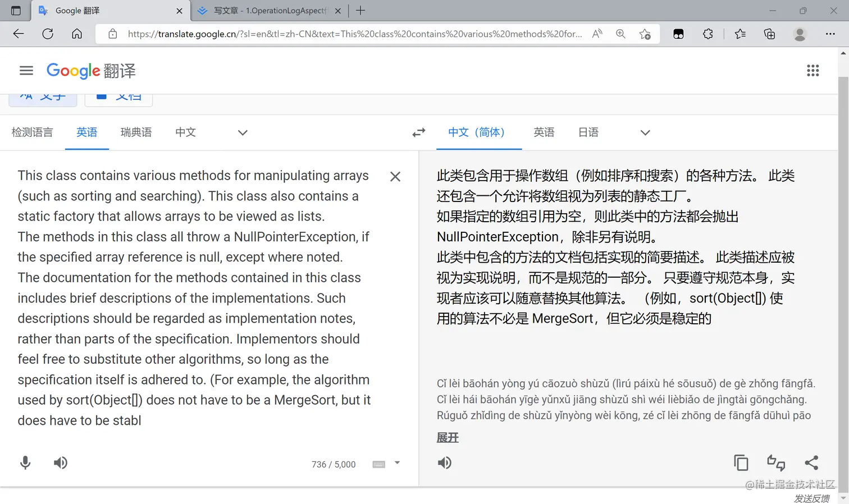Open the virtual keyboard input tool
This screenshot has height=504, width=849.
(x=379, y=464)
